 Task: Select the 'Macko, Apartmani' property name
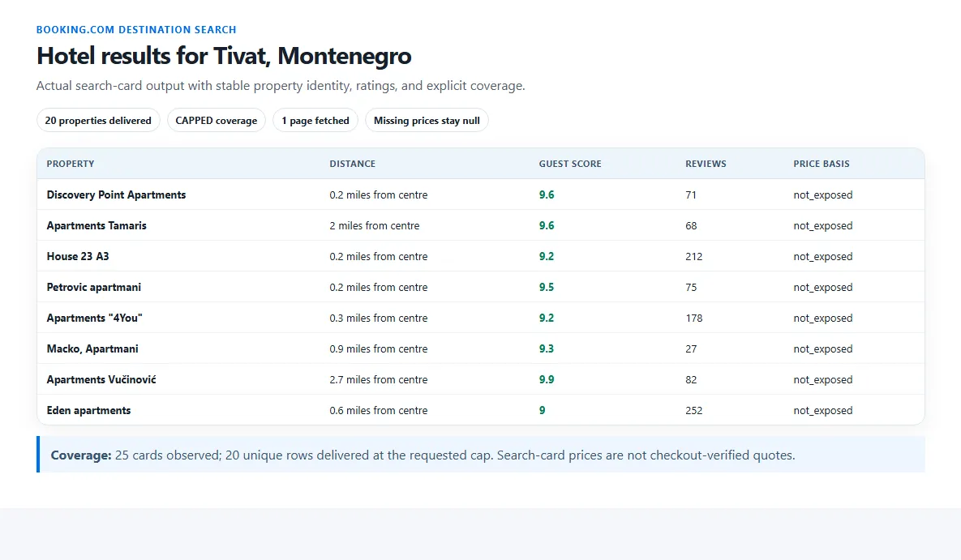tap(92, 348)
